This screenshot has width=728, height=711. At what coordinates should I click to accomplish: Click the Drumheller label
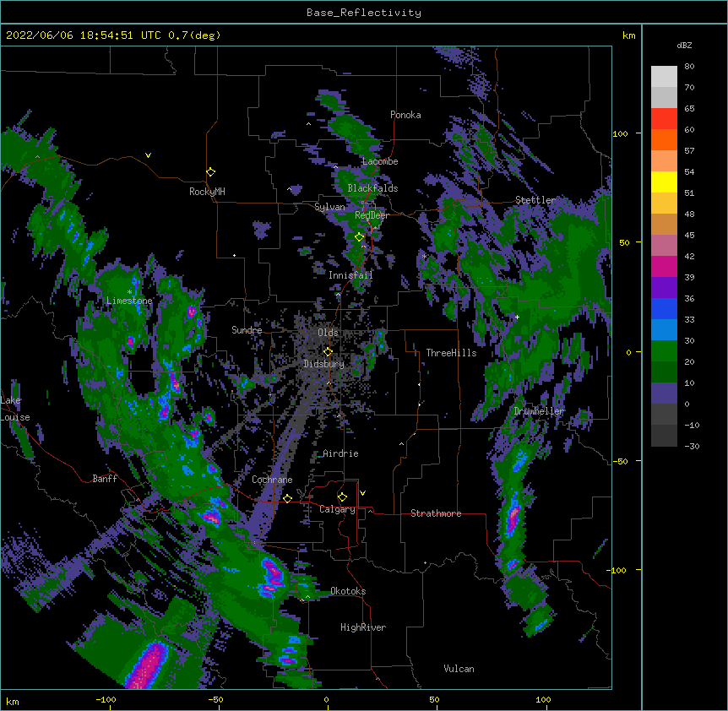[539, 411]
